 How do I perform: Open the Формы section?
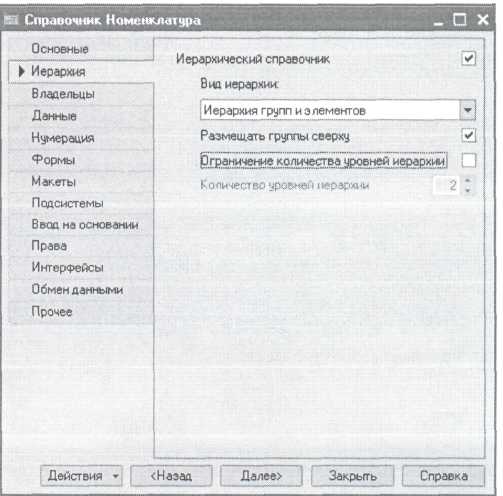tap(53, 160)
